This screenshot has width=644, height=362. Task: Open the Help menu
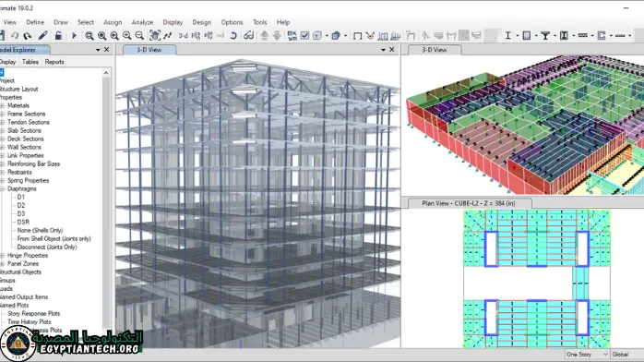283,22
